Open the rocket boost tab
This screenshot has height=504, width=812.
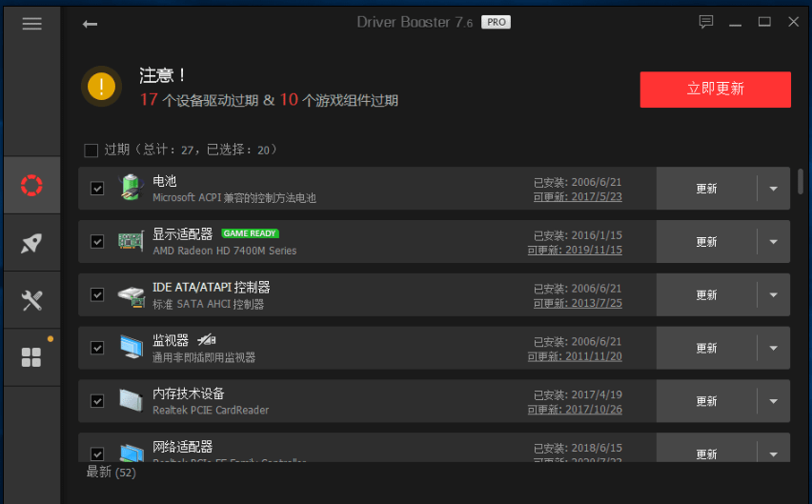tap(31, 243)
